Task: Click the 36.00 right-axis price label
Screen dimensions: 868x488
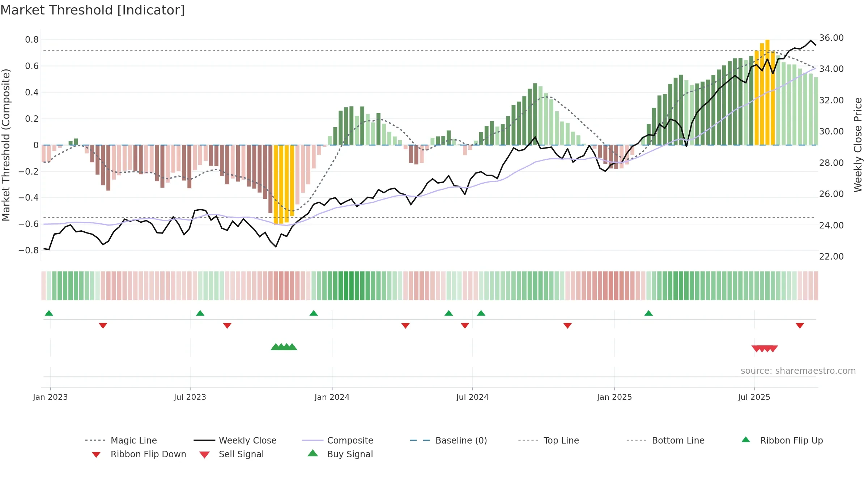Action: click(831, 38)
